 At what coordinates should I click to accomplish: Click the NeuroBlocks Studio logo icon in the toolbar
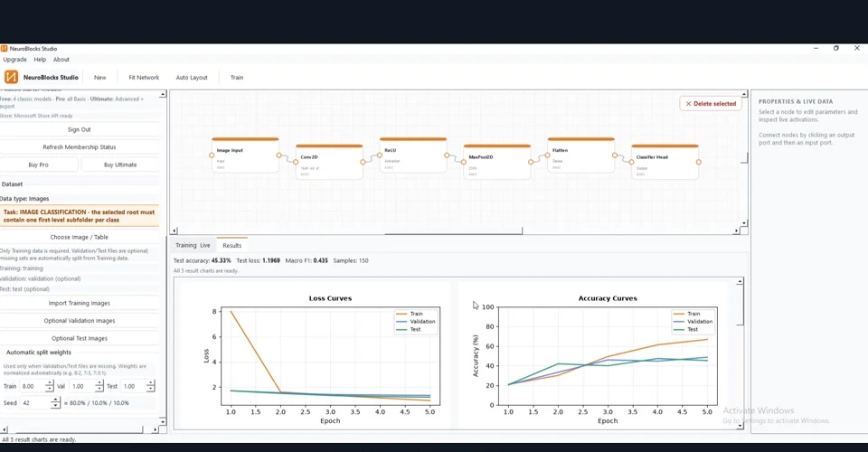click(x=11, y=77)
